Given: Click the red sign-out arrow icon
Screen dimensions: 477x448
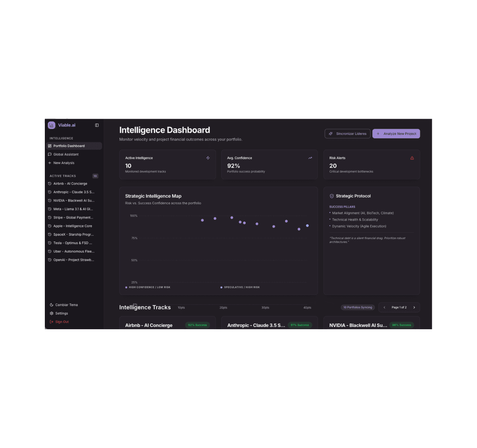Looking at the screenshot, I should click(x=52, y=322).
